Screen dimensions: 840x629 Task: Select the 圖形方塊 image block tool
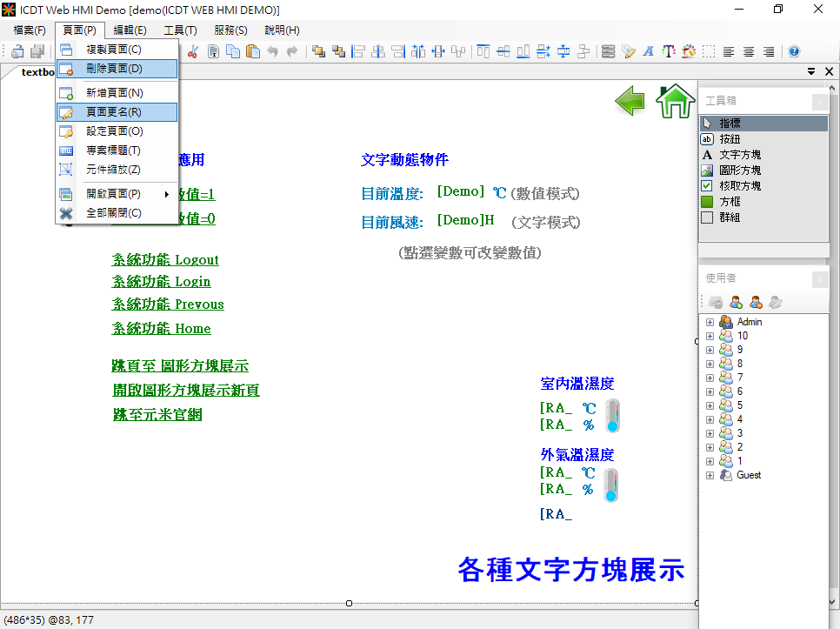pos(739,171)
